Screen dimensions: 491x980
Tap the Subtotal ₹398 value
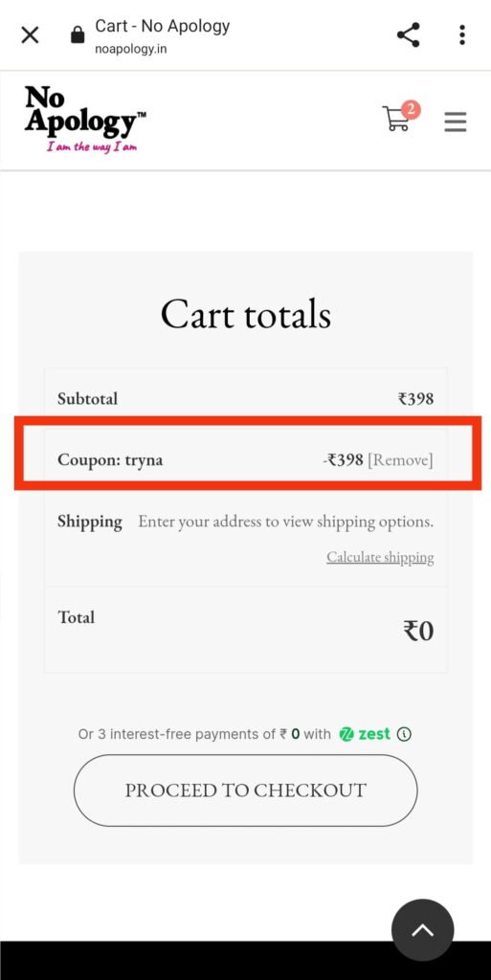point(416,399)
